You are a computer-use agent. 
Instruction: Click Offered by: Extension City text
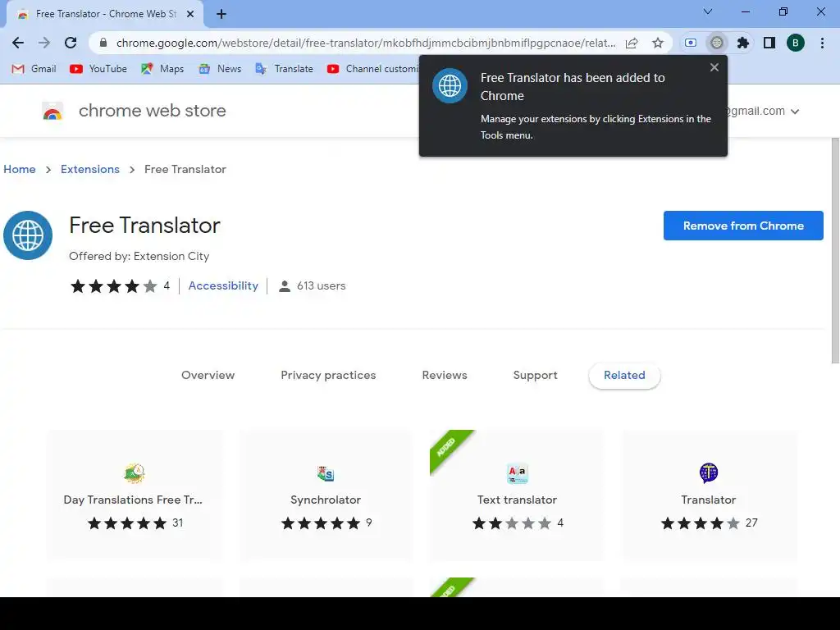[139, 256]
